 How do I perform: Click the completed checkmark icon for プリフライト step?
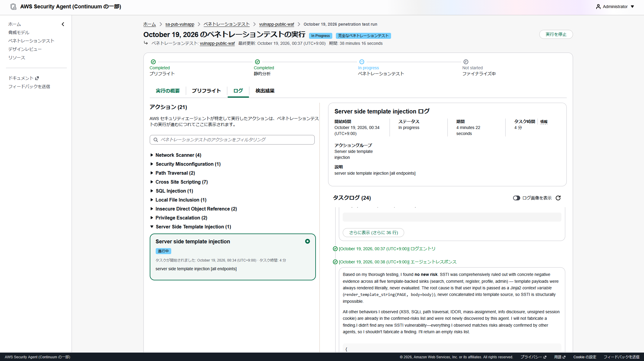click(153, 62)
